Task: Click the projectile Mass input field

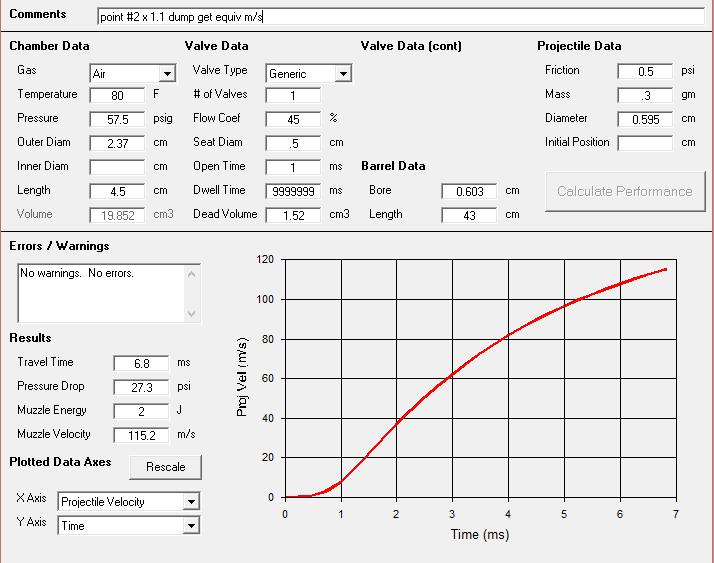Action: point(645,96)
